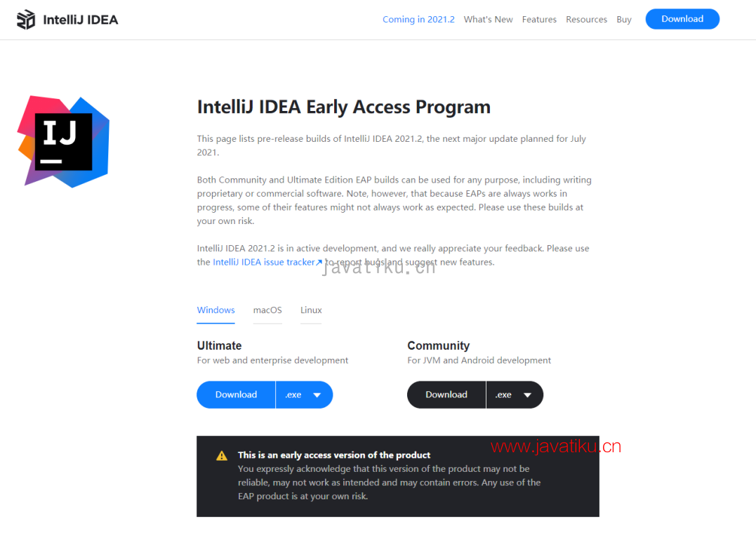
Task: Switch to the macOS tab
Action: [267, 310]
